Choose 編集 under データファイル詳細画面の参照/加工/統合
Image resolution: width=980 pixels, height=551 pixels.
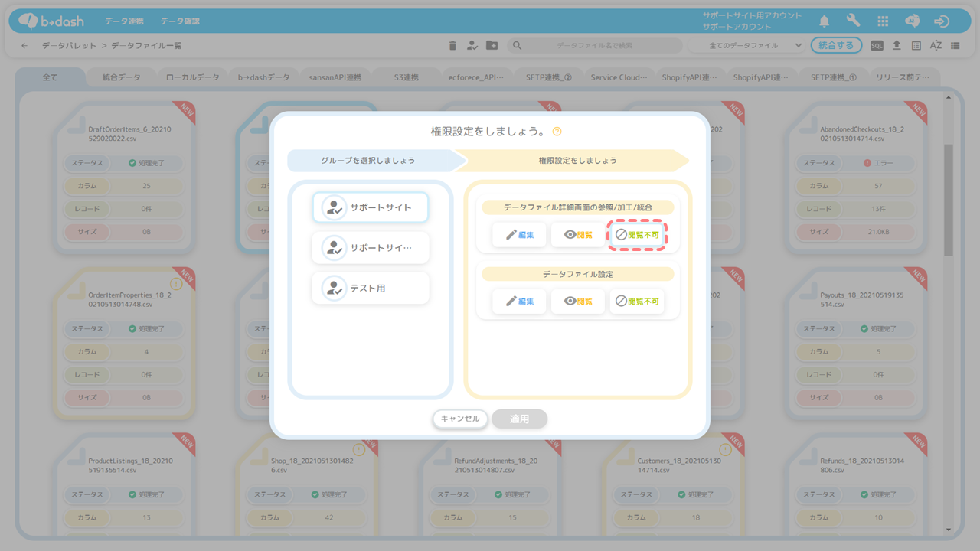pyautogui.click(x=519, y=235)
